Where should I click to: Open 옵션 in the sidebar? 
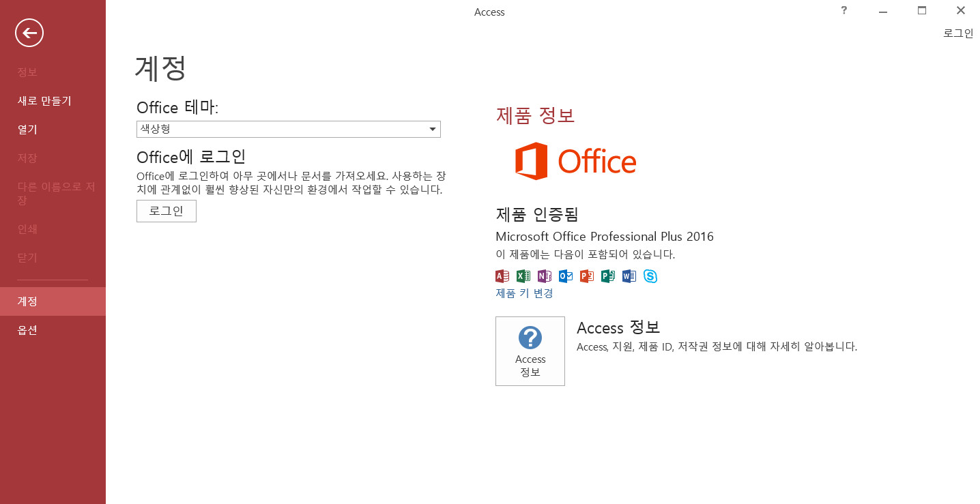[x=53, y=330]
